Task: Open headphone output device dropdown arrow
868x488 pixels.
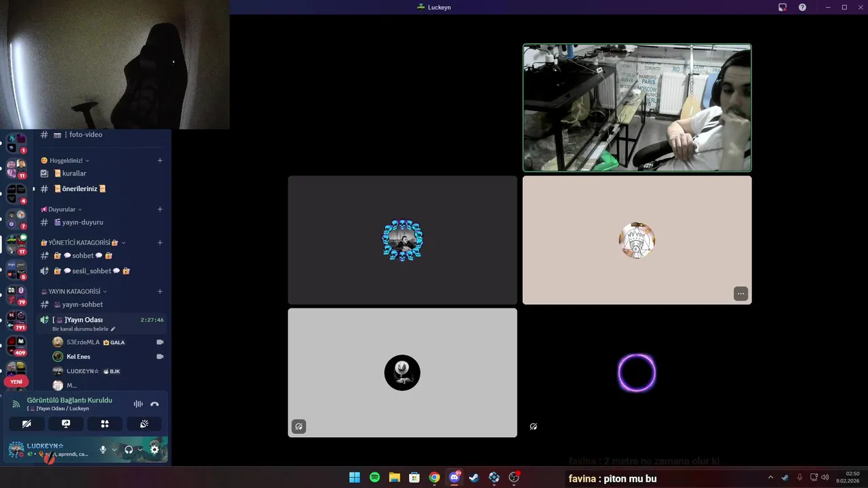Action: point(140,449)
